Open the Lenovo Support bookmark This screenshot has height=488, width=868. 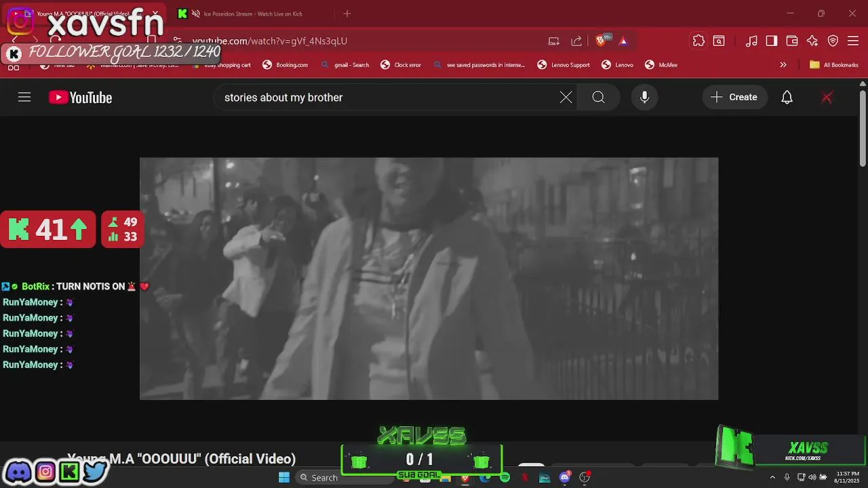[x=564, y=65]
